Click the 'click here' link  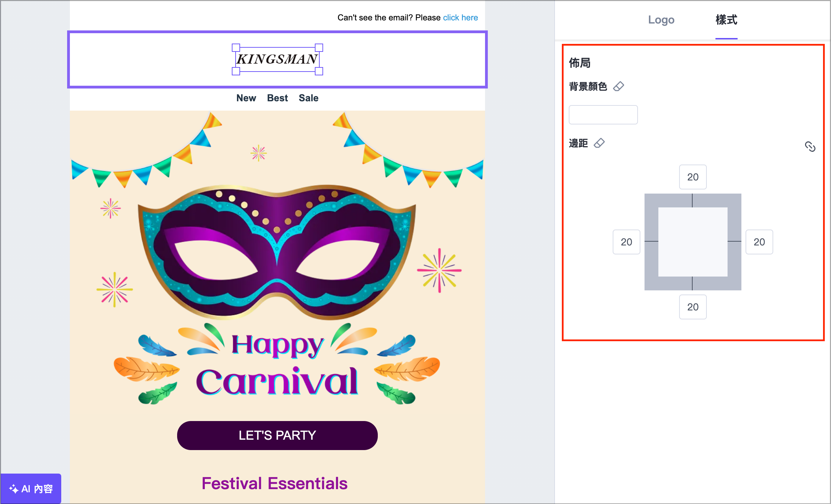click(460, 18)
